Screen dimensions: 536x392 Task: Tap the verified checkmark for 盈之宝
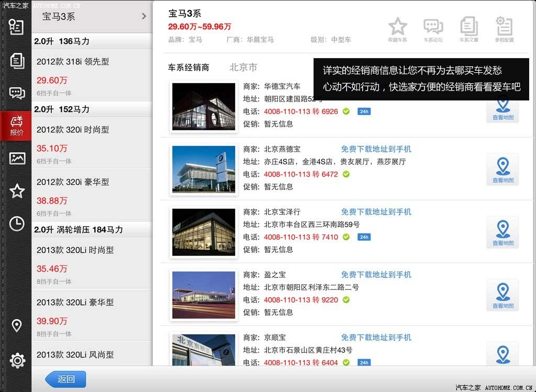coord(347,300)
